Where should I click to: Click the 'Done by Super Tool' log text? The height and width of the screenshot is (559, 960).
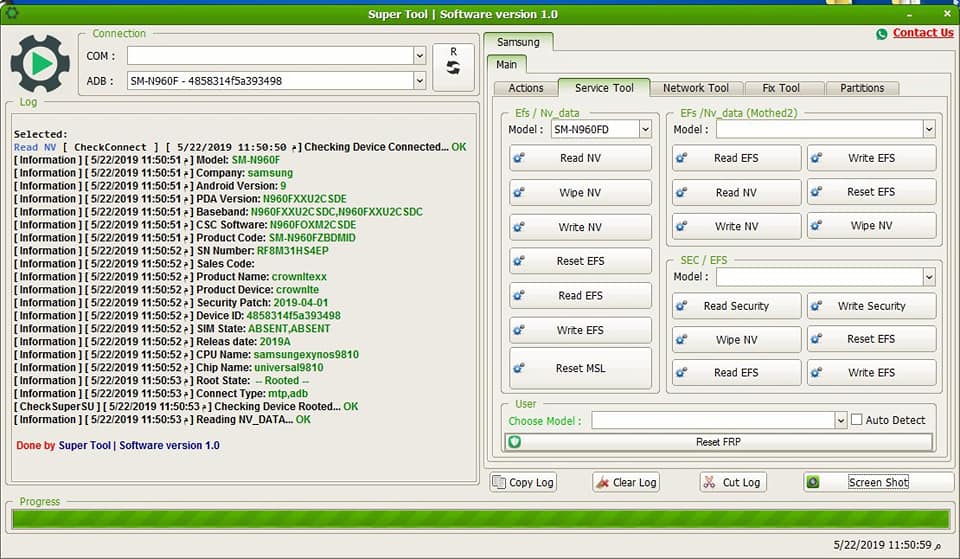(x=118, y=445)
